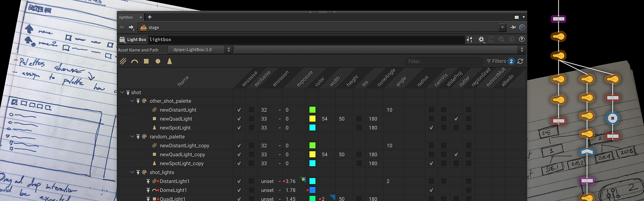Click the blue follow-selection circle icon
This screenshot has width=644, height=201.
coord(522,27)
